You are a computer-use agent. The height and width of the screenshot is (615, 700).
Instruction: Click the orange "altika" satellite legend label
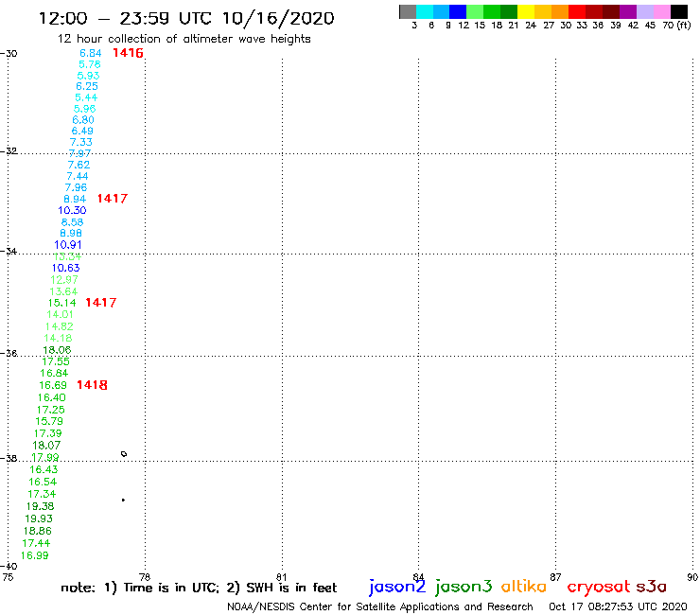(524, 587)
